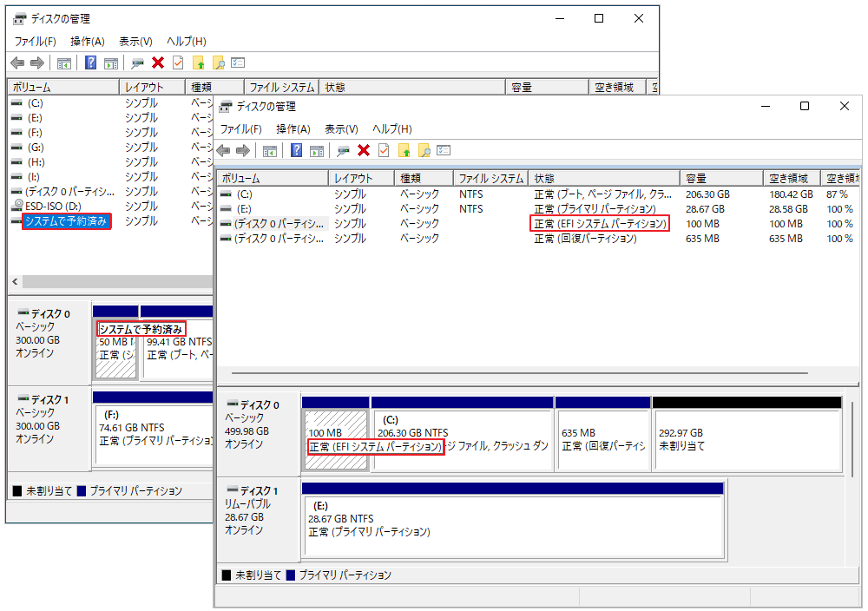Open 操作(A) menu in back window
Screen dimensions: 868x611
(x=88, y=42)
